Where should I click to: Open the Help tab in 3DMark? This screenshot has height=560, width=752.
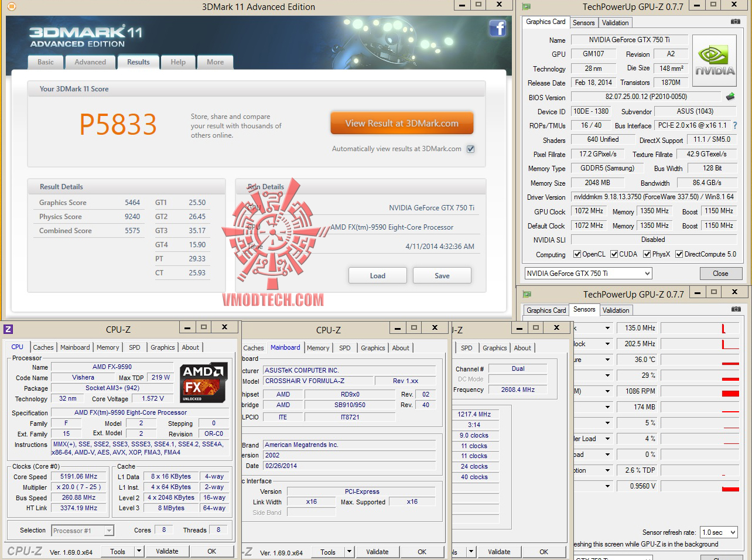pos(178,62)
